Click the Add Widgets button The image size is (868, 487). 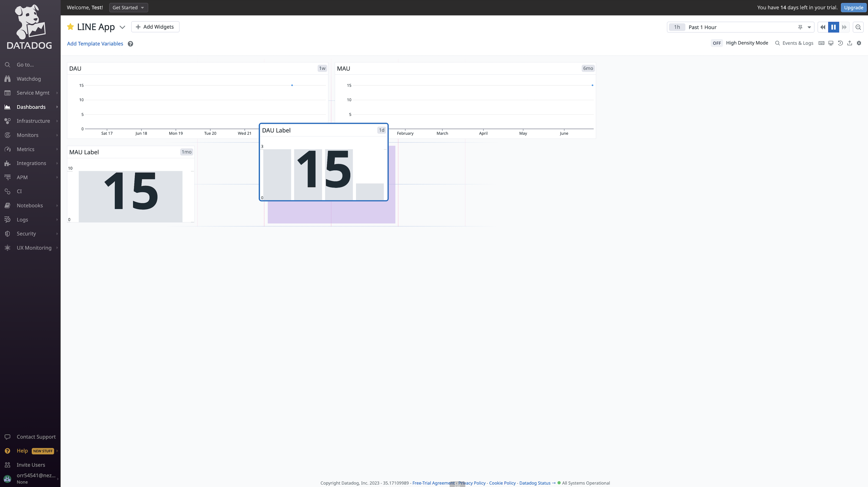point(155,27)
